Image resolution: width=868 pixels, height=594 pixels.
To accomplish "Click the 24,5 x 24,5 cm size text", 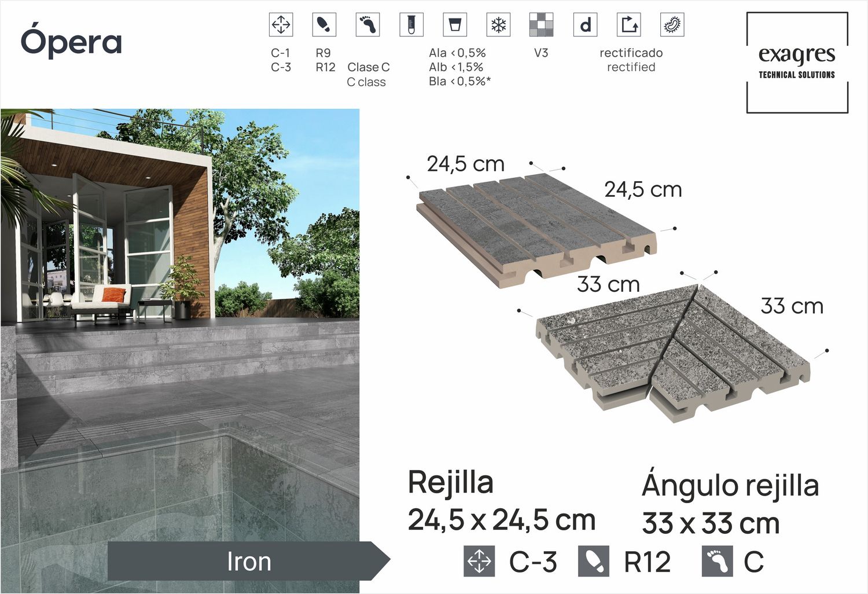I will point(502,520).
